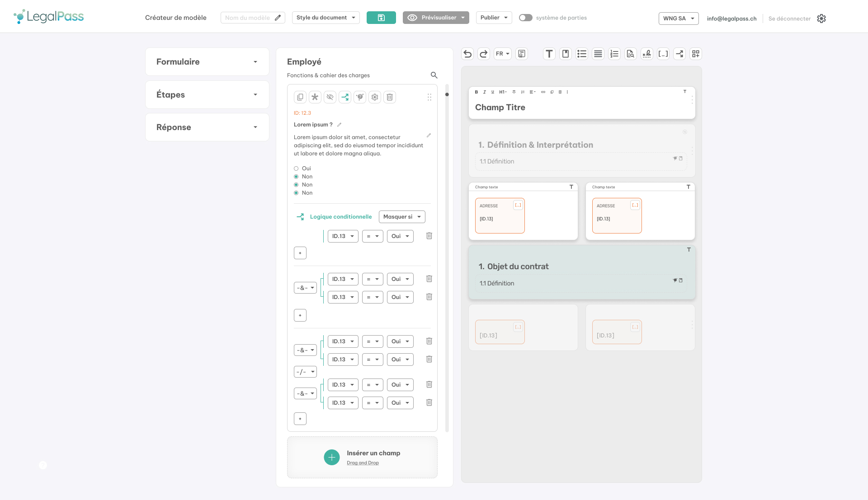868x500 pixels.
Task: Expand the Style du document dropdown
Action: [x=325, y=18]
